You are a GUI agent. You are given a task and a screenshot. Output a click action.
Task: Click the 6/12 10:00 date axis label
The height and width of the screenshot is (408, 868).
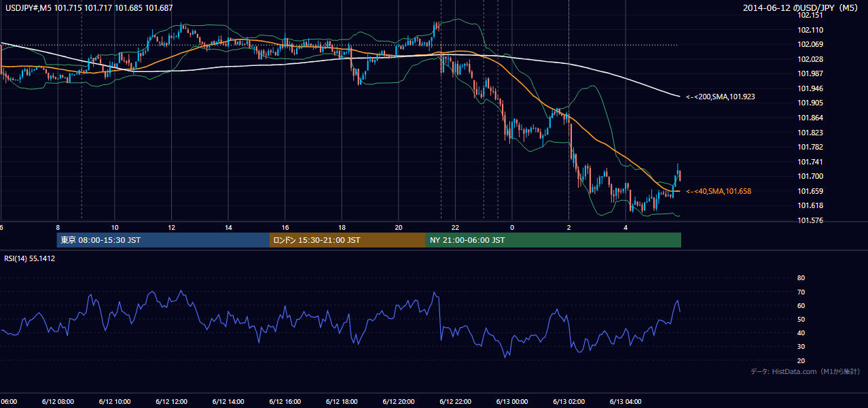tap(115, 401)
